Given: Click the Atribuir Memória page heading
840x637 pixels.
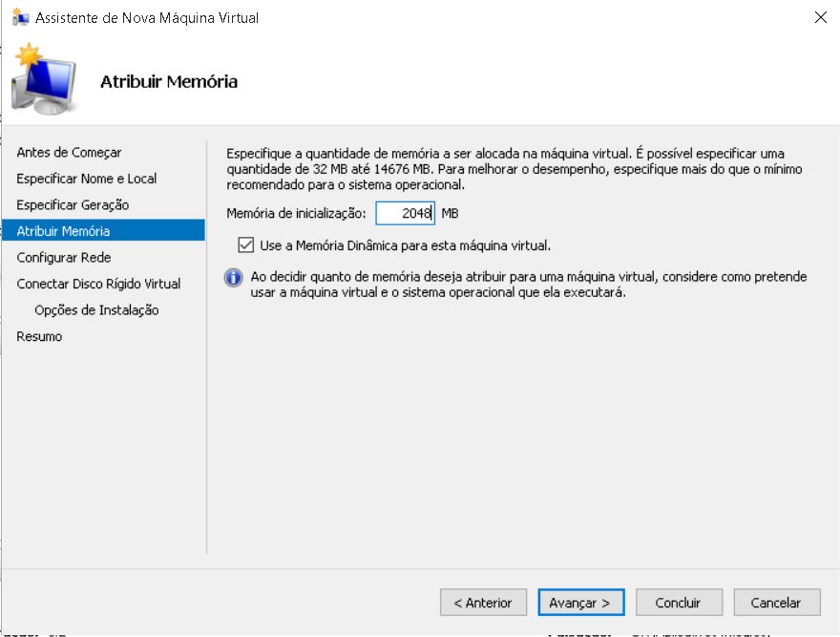Looking at the screenshot, I should (x=169, y=81).
